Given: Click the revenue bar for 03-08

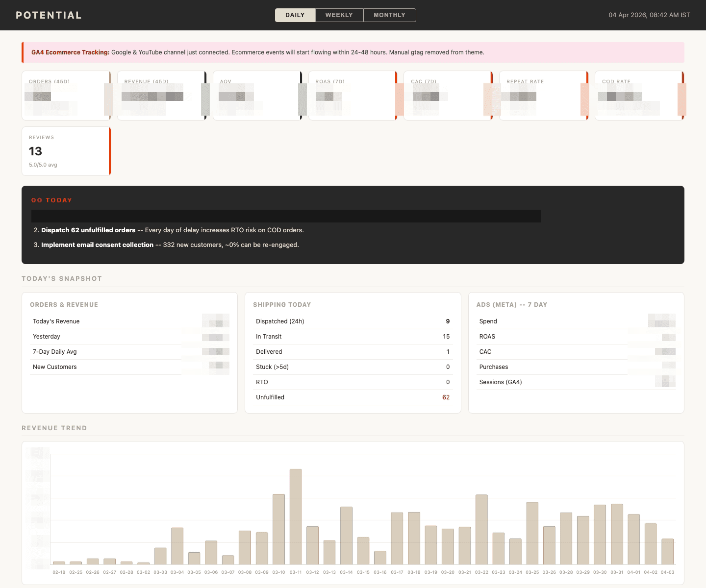Looking at the screenshot, I should click(x=245, y=548).
